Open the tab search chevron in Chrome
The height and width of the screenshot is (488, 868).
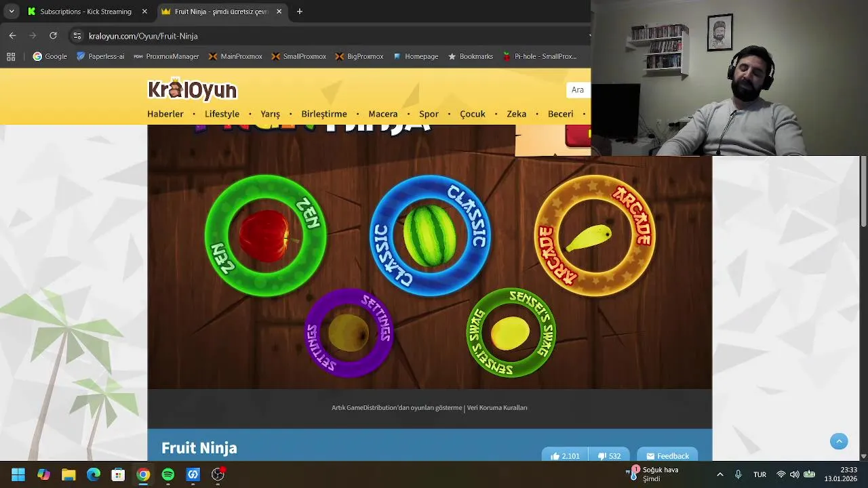[12, 12]
